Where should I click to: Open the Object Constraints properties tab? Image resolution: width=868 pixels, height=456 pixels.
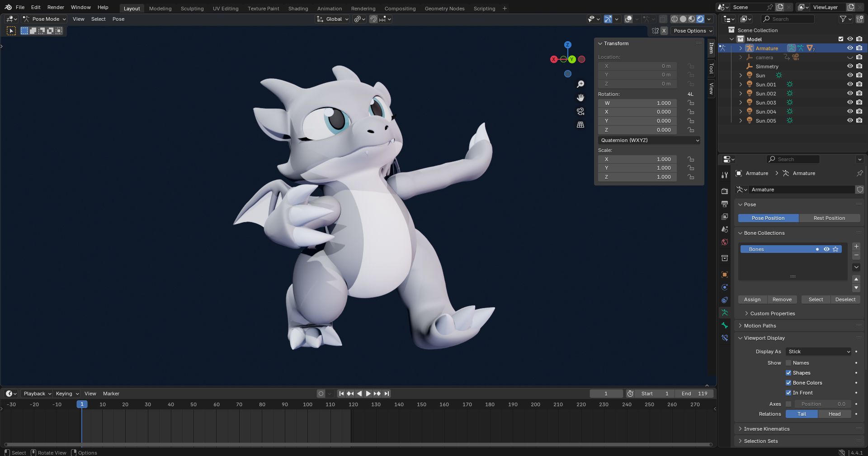click(725, 300)
